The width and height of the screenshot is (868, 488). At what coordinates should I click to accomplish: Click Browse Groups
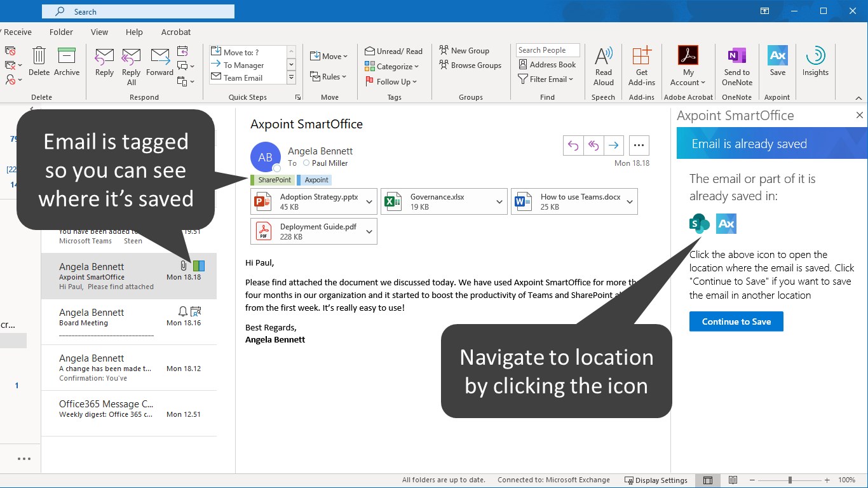click(x=470, y=65)
